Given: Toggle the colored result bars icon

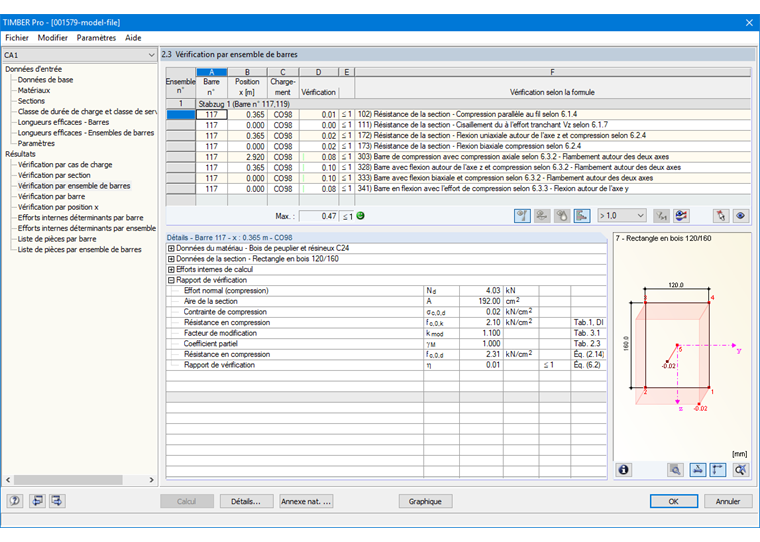Looking at the screenshot, I should tap(582, 216).
